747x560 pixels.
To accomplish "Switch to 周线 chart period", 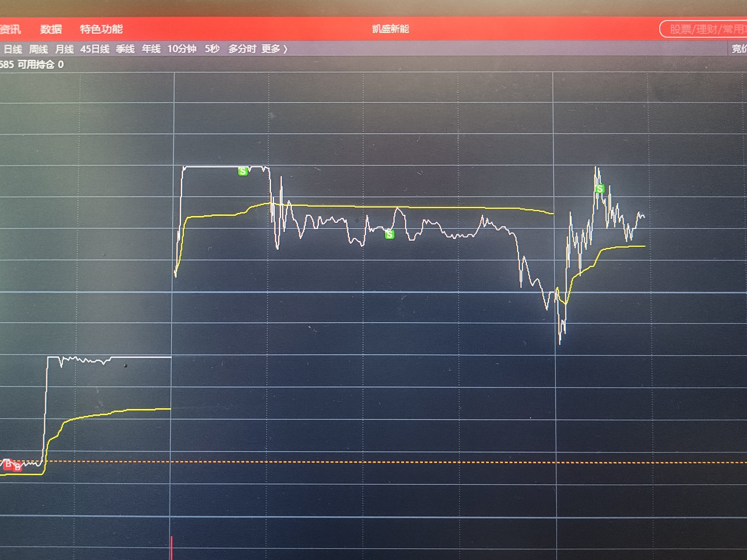I will tap(39, 49).
